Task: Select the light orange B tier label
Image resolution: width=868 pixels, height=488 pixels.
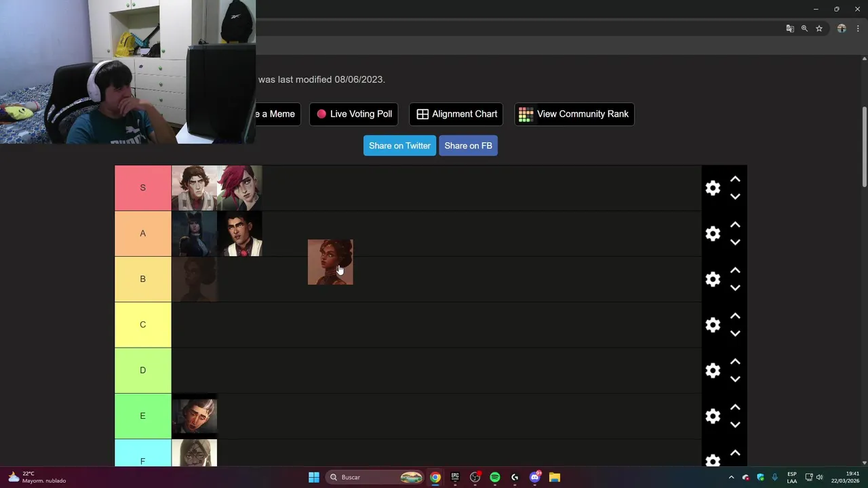Action: tap(142, 279)
